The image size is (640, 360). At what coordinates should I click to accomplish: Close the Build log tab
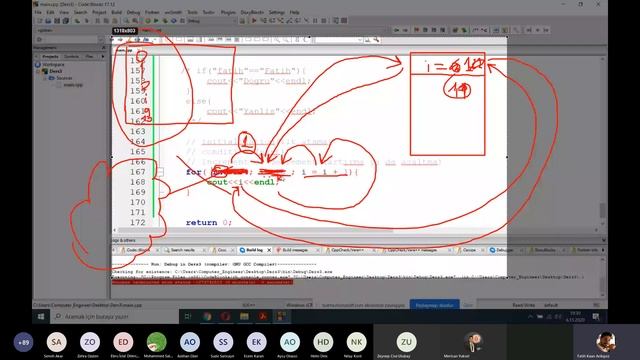(x=269, y=250)
